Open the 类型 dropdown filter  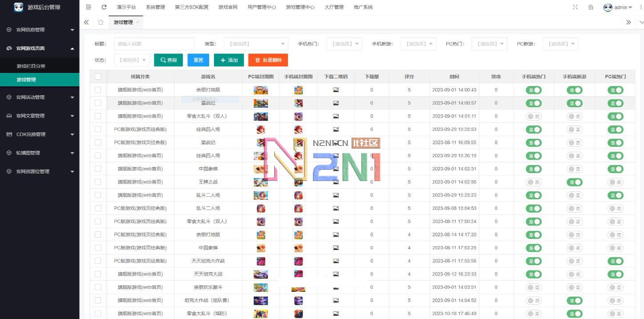(256, 44)
